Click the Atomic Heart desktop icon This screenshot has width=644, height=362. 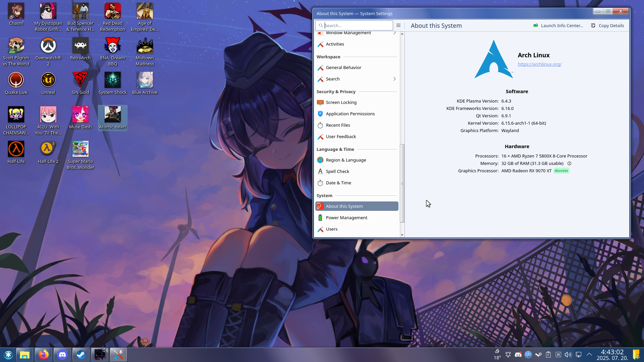[x=113, y=118]
